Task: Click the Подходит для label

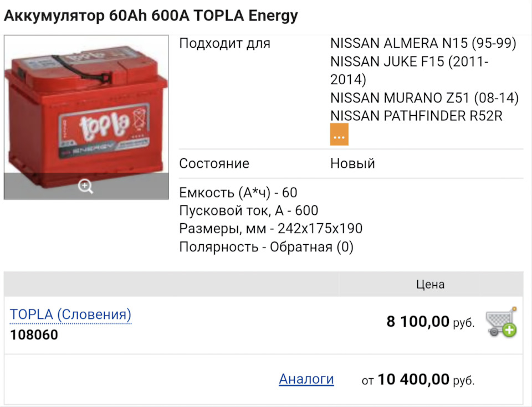Action: pyautogui.click(x=224, y=44)
